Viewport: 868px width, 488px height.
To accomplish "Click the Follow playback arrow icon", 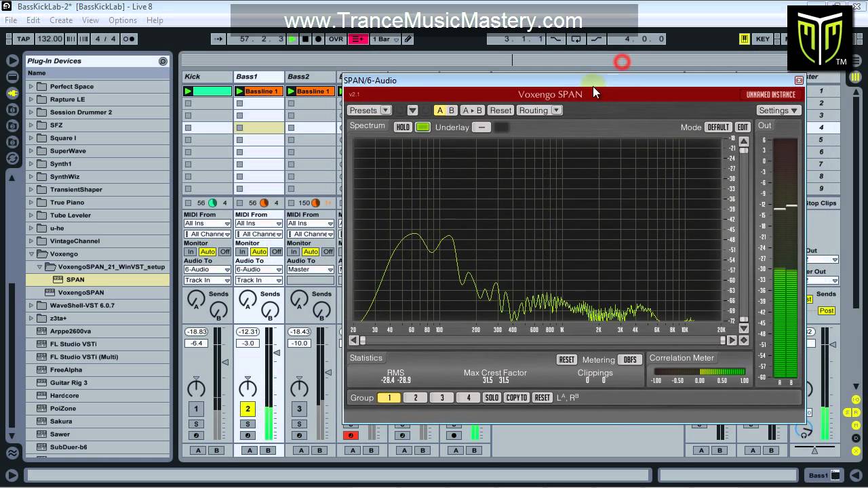I will tap(218, 39).
